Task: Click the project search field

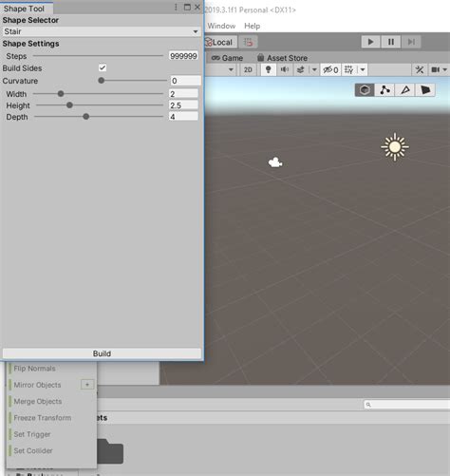Action: (x=407, y=405)
